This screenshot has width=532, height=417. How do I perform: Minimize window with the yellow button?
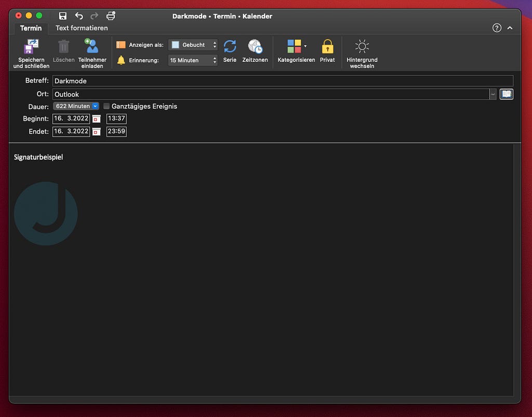[x=29, y=16]
